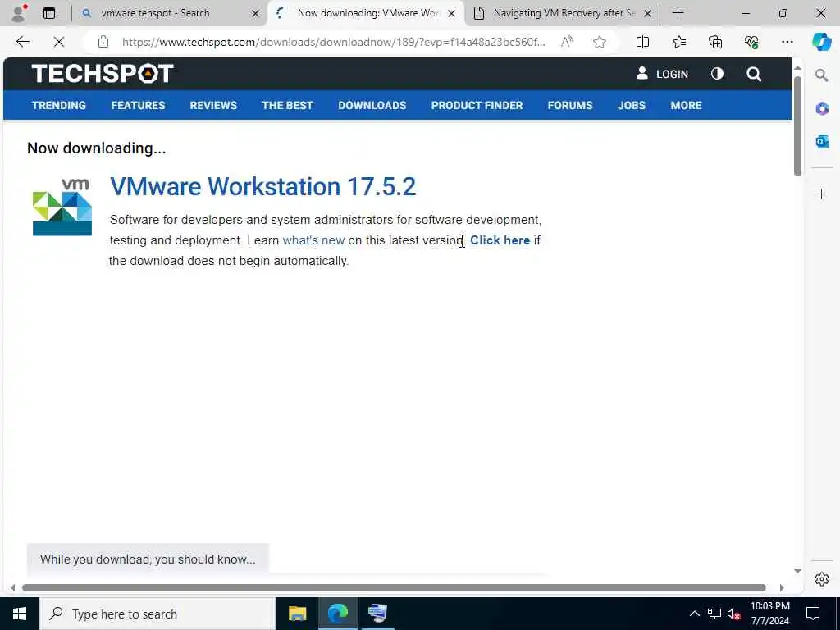Close the vmware tehspot Search tab

pos(256,13)
